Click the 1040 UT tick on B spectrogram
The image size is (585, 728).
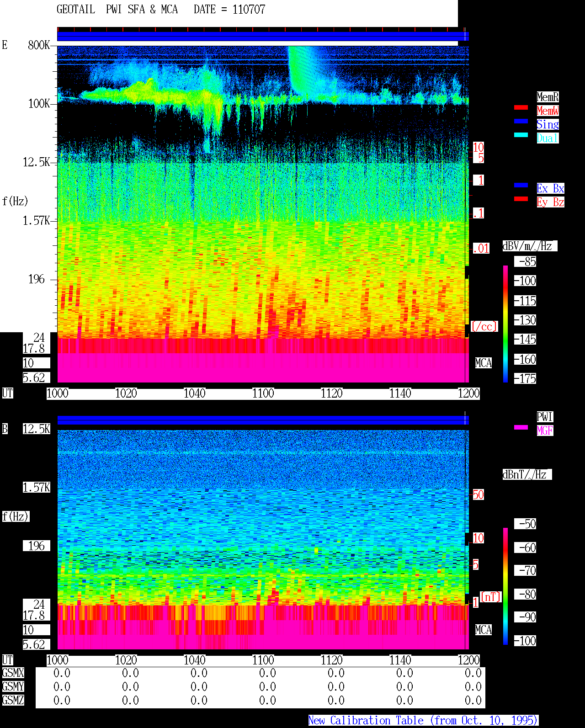pos(195,660)
